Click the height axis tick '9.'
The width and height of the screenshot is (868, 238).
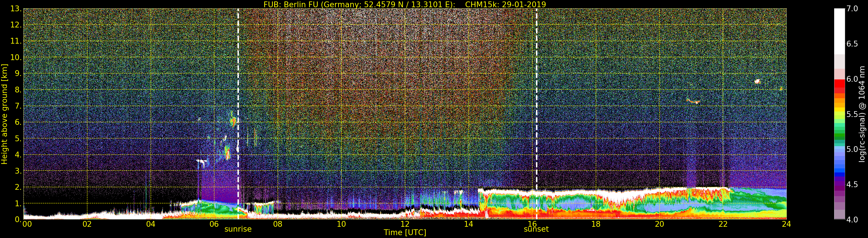pyautogui.click(x=18, y=73)
